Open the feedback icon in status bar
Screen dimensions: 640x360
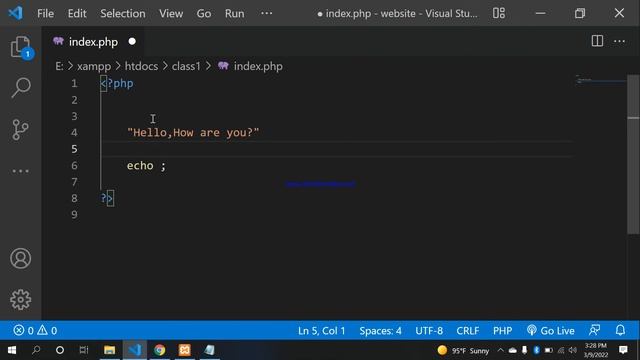[x=595, y=330]
